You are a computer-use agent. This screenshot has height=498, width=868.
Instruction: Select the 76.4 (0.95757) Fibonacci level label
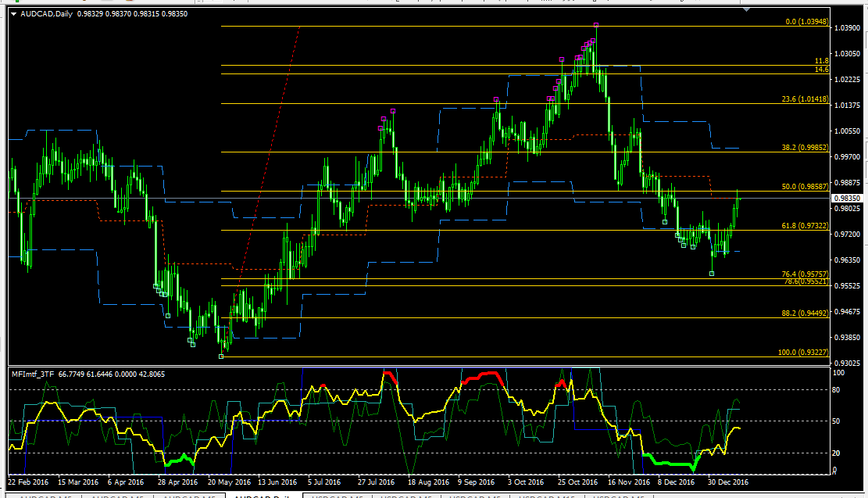point(805,274)
